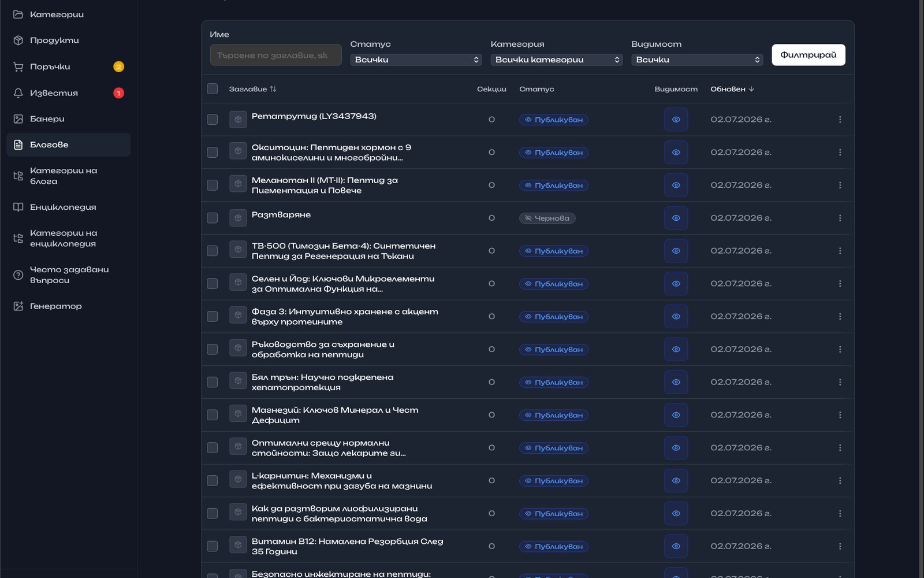924x578 pixels.
Task: Click the question mark icon for Често задавани въпроси
Action: coord(18,275)
